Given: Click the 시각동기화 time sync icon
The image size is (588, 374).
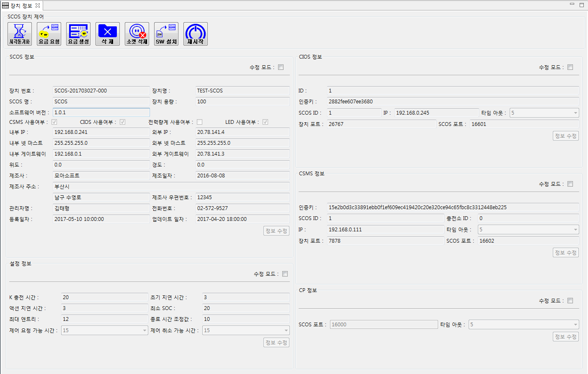Looking at the screenshot, I should click(20, 34).
